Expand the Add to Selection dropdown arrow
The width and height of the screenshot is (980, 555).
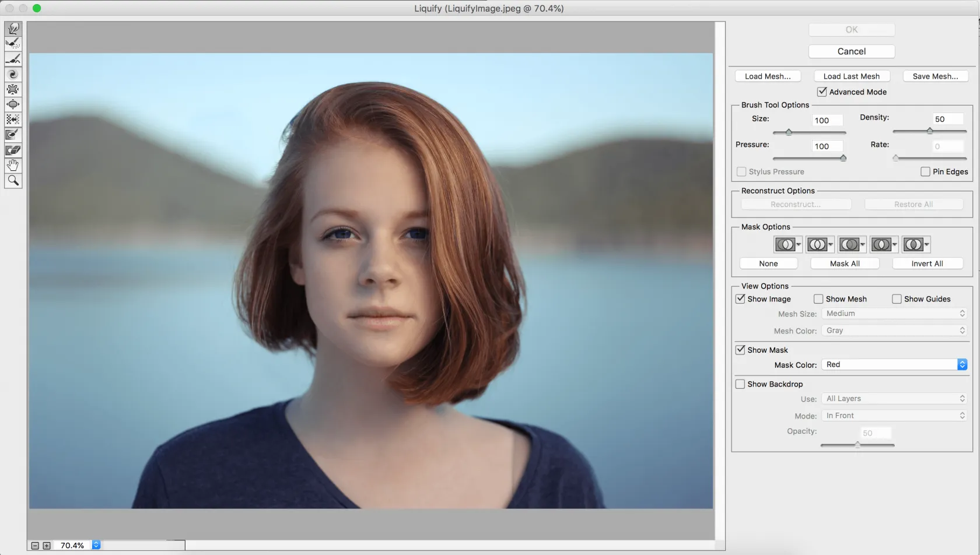click(831, 245)
